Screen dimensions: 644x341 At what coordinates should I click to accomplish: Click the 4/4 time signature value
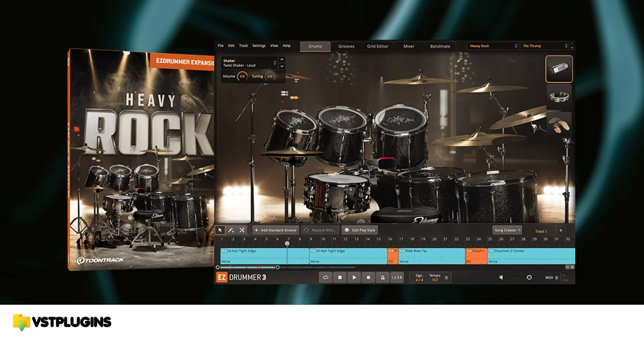419,280
